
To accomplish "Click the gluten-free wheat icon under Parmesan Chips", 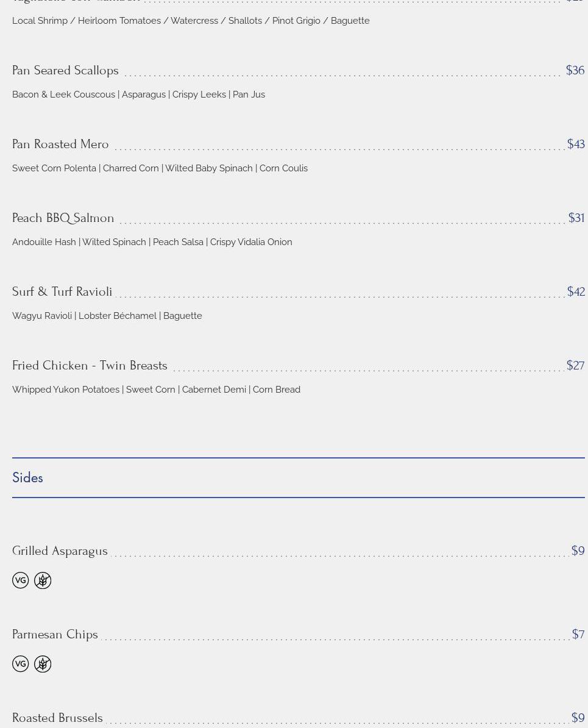I will (x=43, y=664).
